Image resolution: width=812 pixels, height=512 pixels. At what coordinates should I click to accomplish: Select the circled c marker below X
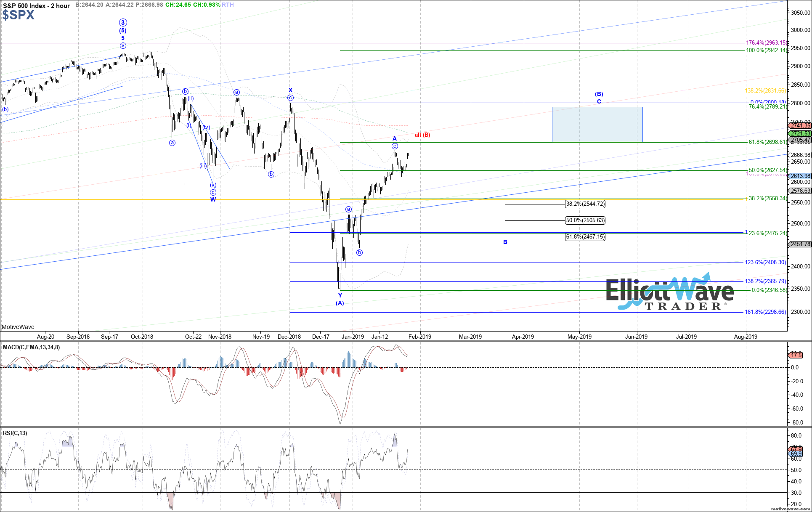click(x=290, y=98)
